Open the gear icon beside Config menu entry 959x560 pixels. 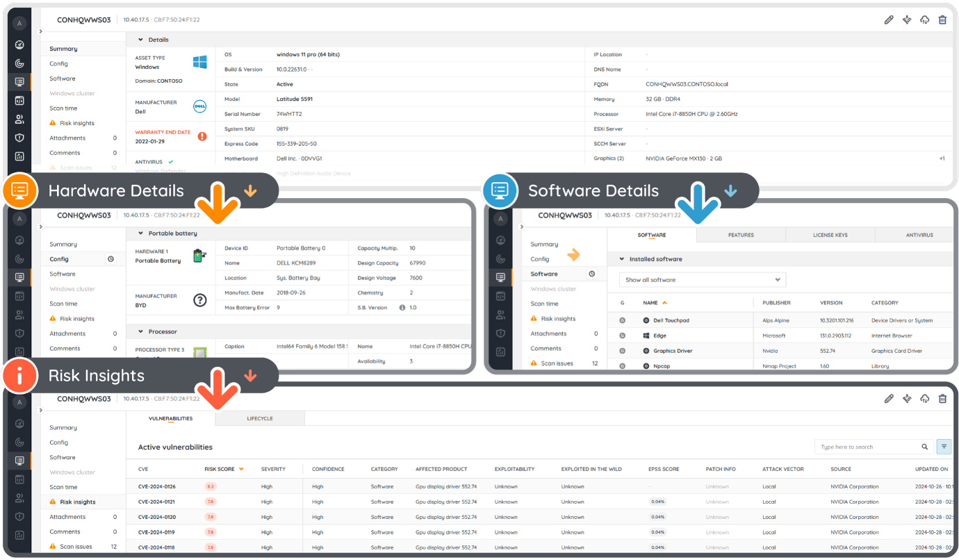(110, 258)
